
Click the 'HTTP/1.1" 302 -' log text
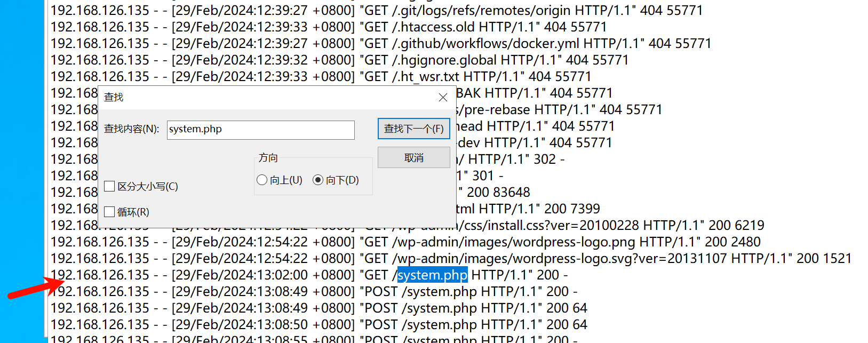pyautogui.click(x=516, y=159)
